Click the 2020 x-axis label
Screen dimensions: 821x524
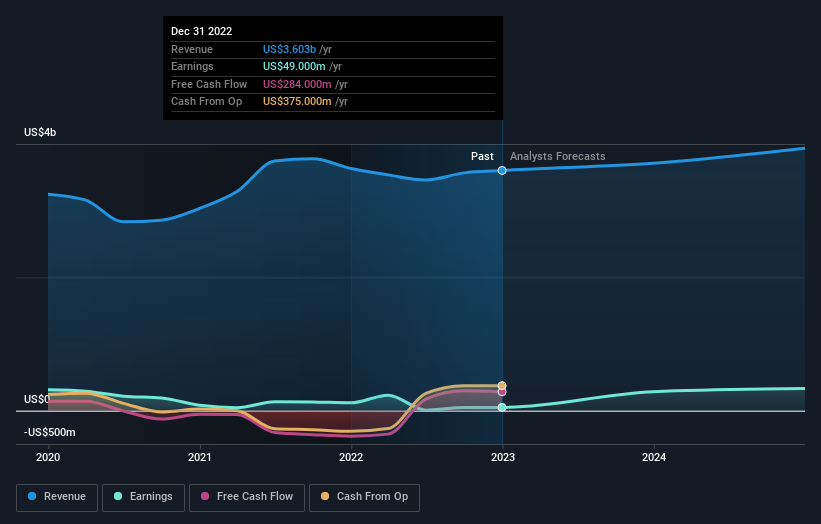pos(48,458)
